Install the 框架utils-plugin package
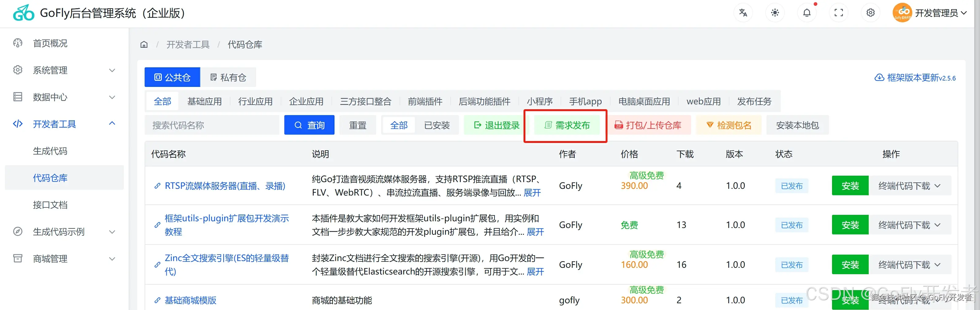The image size is (980, 310). (x=850, y=225)
